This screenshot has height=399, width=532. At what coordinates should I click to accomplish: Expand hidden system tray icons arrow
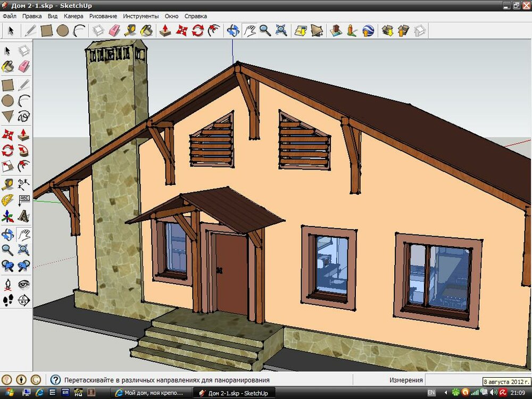point(446,393)
